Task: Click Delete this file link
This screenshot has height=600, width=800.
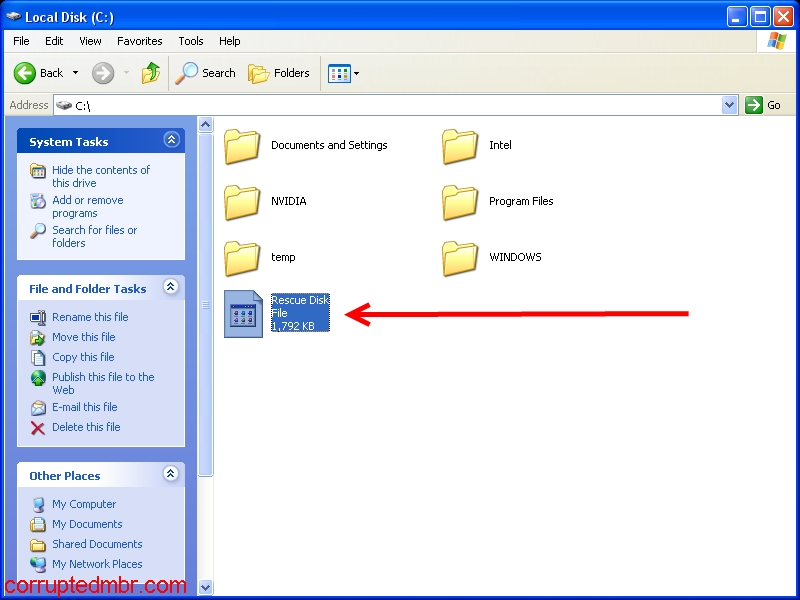Action: pos(86,427)
